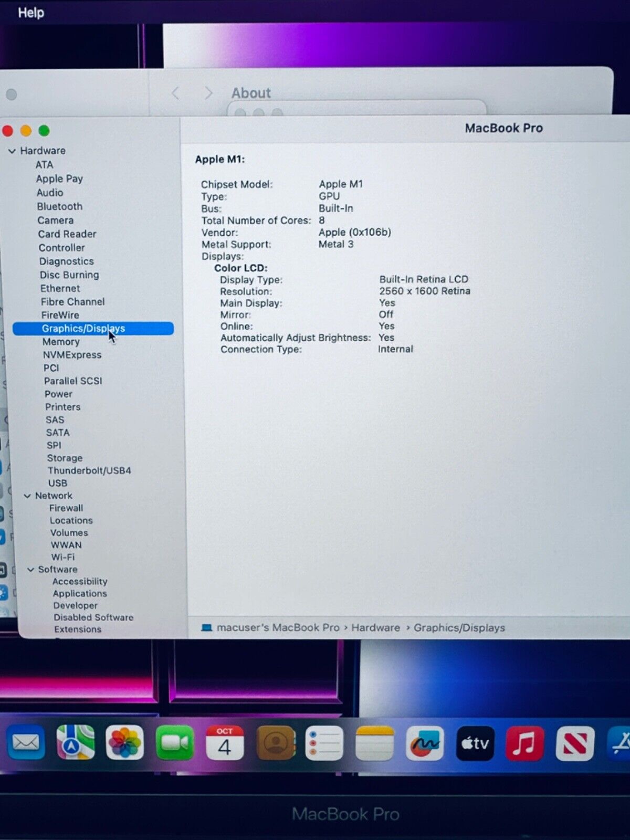This screenshot has height=840, width=630.
Task: Launch Maps from the Dock
Action: [x=75, y=742]
